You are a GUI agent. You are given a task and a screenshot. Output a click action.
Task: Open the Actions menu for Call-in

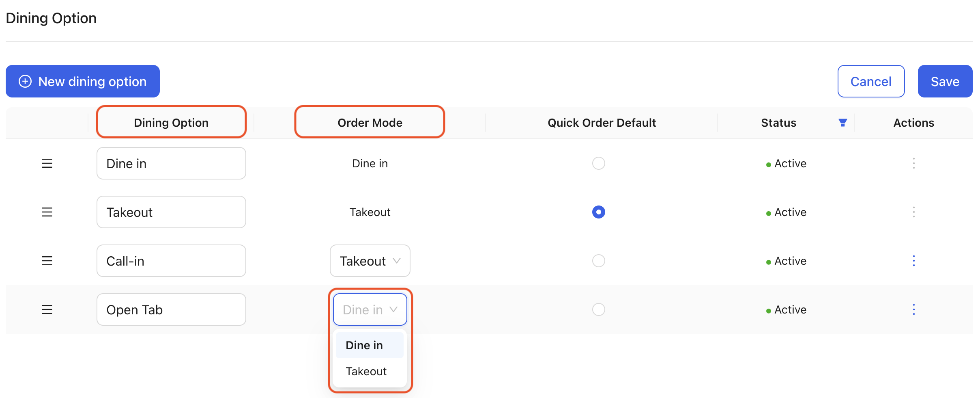[x=913, y=261]
